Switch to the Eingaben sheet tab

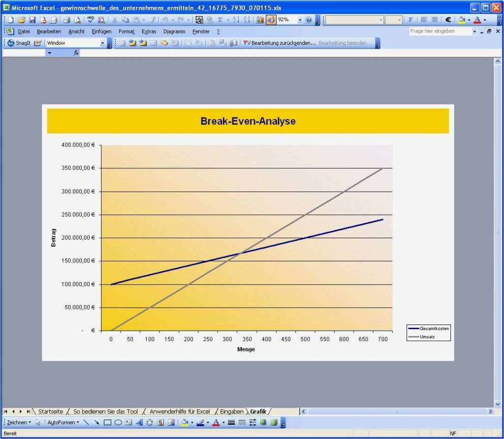click(x=231, y=411)
